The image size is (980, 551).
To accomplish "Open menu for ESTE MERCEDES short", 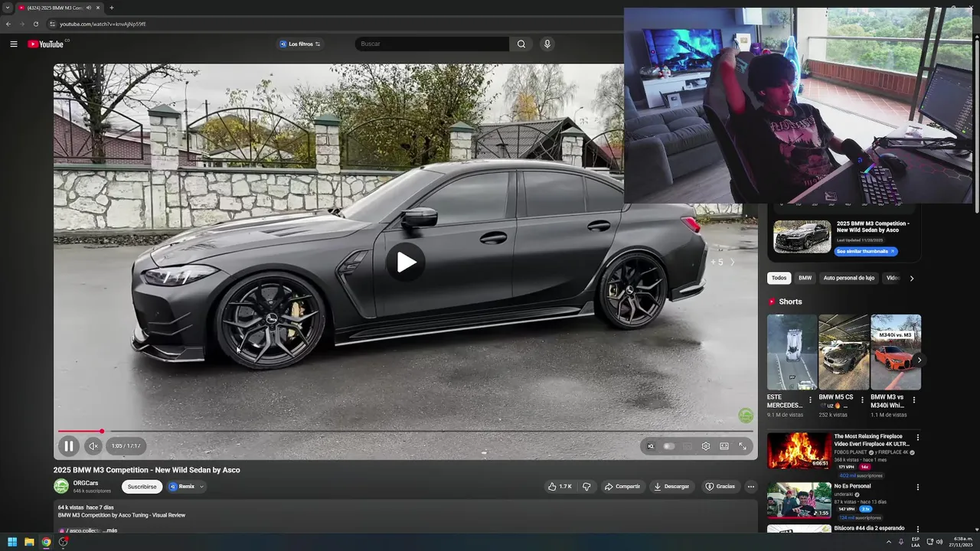I will pos(811,399).
